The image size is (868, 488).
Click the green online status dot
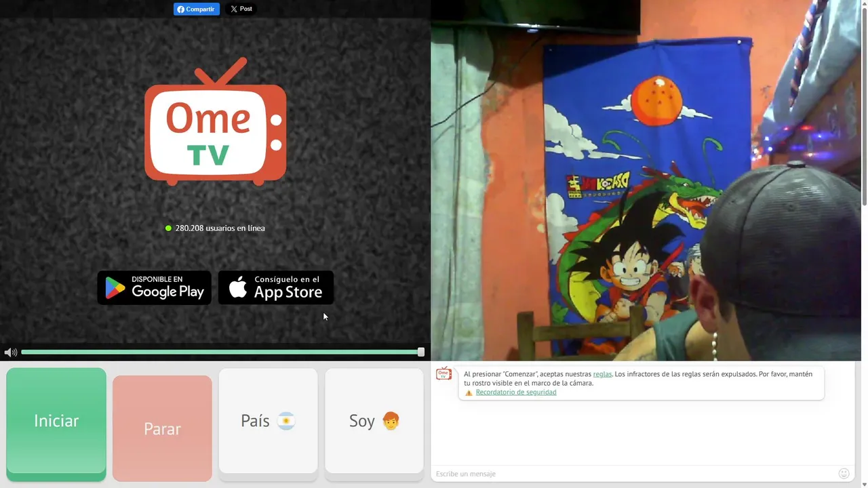pyautogui.click(x=168, y=228)
